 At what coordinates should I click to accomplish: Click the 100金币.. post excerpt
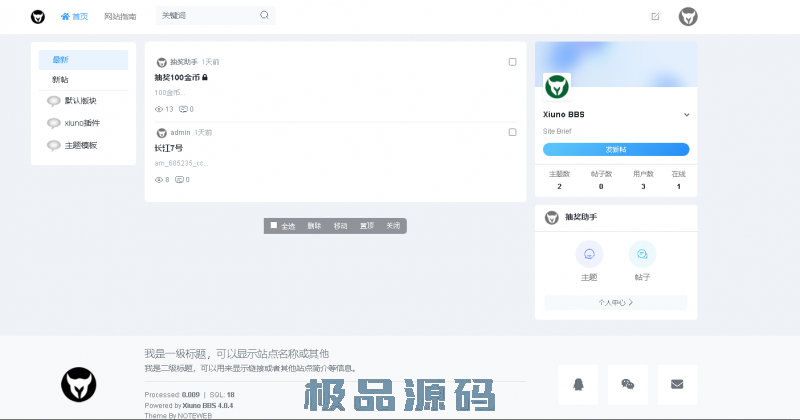170,93
